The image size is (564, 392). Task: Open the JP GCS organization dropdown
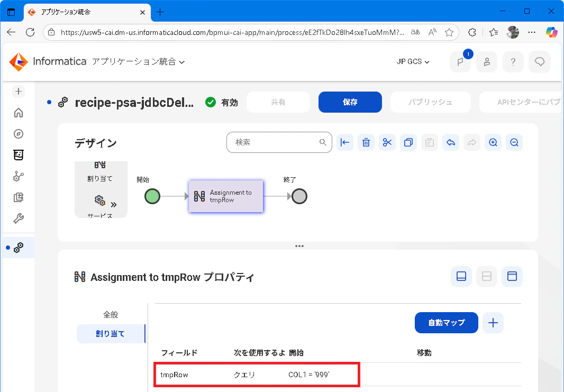coord(413,62)
